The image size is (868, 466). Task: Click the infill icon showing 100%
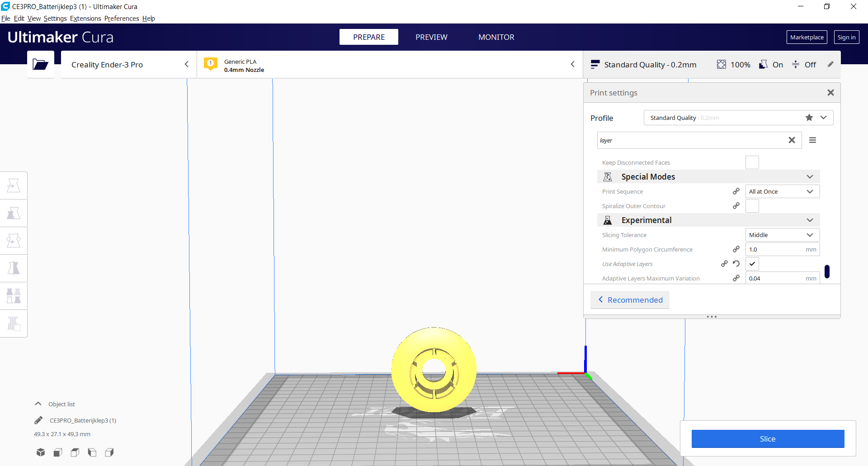(x=722, y=65)
